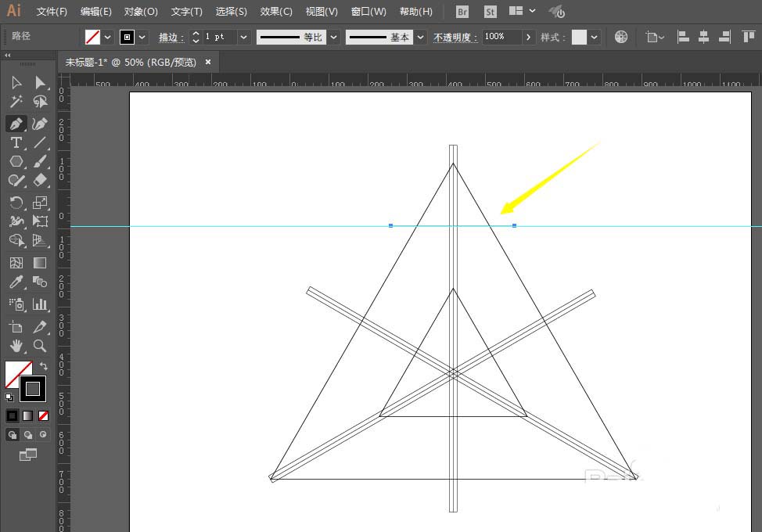Screen dimensions: 762x532
Task: Open the arrange documents dropdown
Action: 523,11
